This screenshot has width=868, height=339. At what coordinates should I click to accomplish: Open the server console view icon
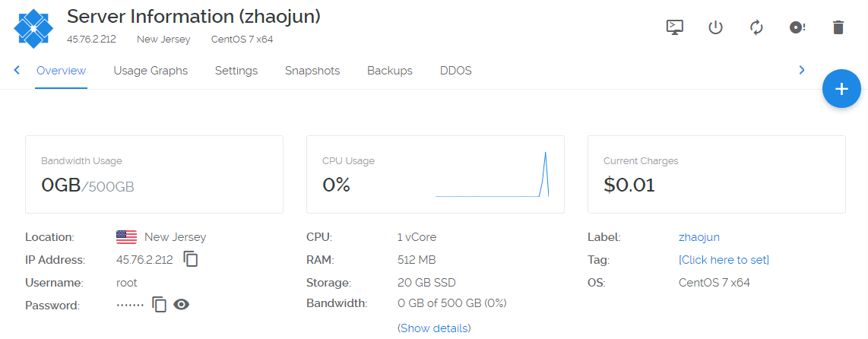[674, 27]
